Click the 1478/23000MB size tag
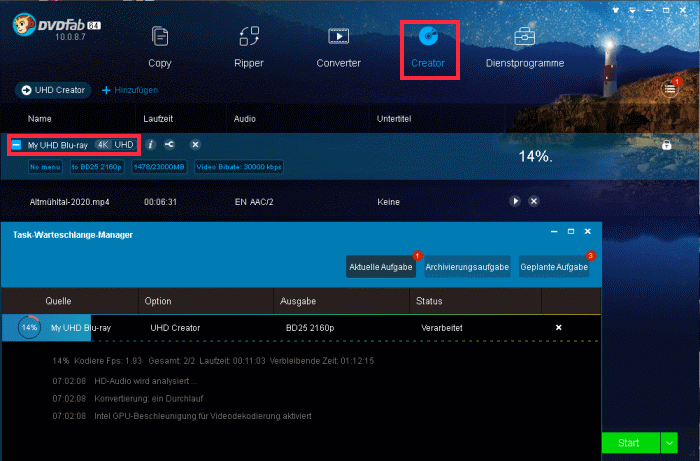Viewport: 700px width, 461px height. pyautogui.click(x=159, y=167)
